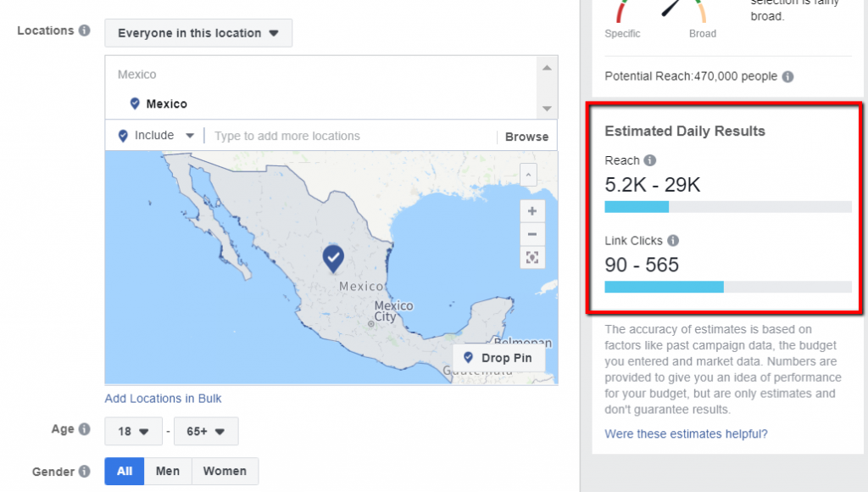This screenshot has height=492, width=868.
Task: Click the info icon next to Reach
Action: pos(650,160)
